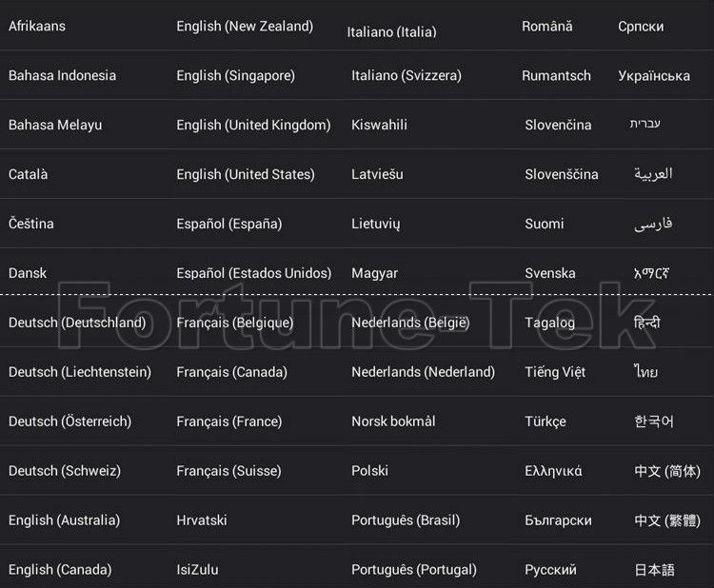
Task: Pick Hrvatski language
Action: click(202, 520)
